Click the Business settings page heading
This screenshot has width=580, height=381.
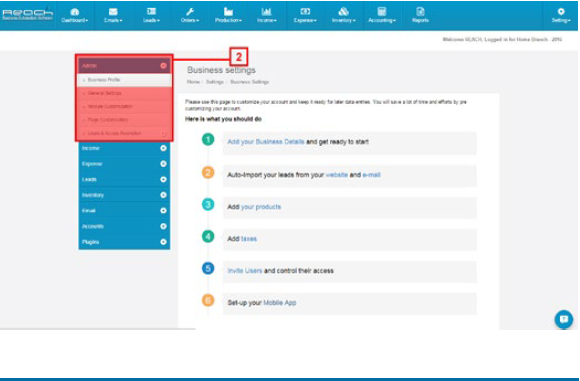pos(221,70)
